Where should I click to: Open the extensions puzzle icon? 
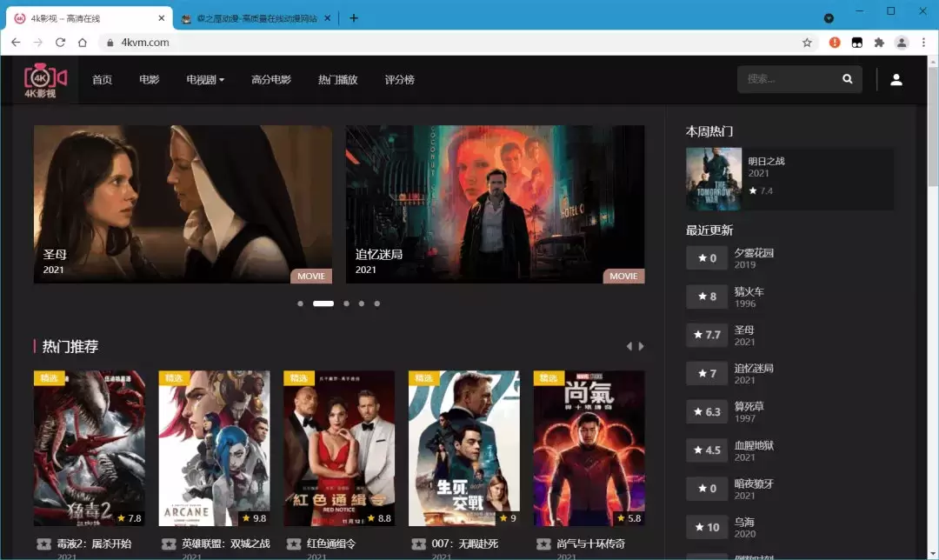coord(879,43)
